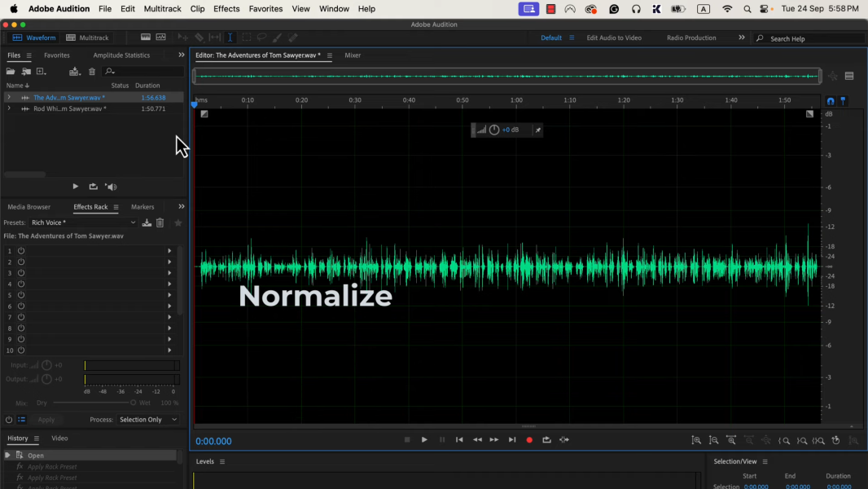The height and width of the screenshot is (489, 868).
Task: Open Markers tab
Action: point(142,206)
